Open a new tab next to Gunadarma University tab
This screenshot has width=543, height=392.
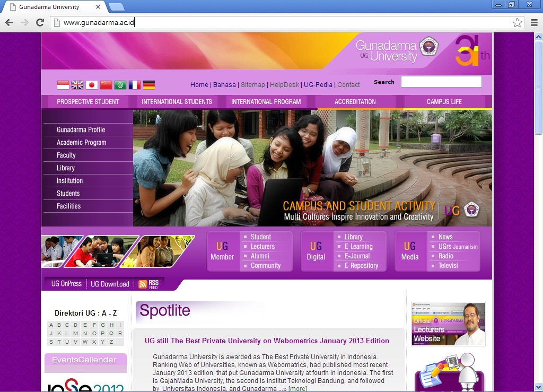point(116,6)
